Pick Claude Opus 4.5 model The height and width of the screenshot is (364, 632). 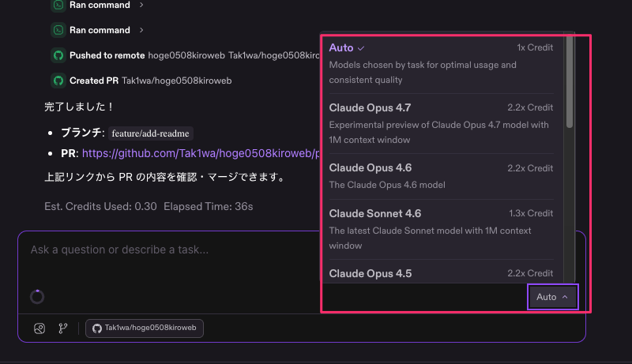[441, 272]
